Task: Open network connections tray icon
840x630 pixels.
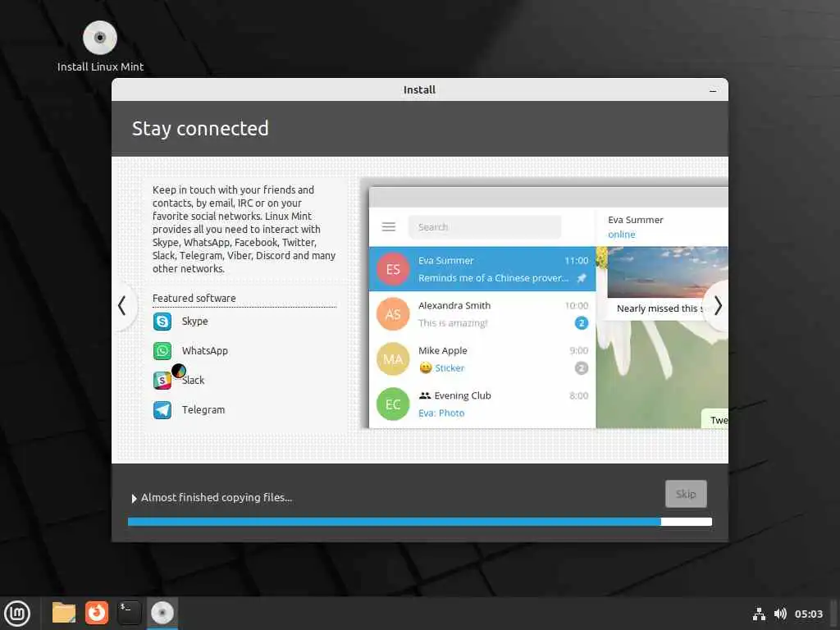Action: pyautogui.click(x=759, y=614)
